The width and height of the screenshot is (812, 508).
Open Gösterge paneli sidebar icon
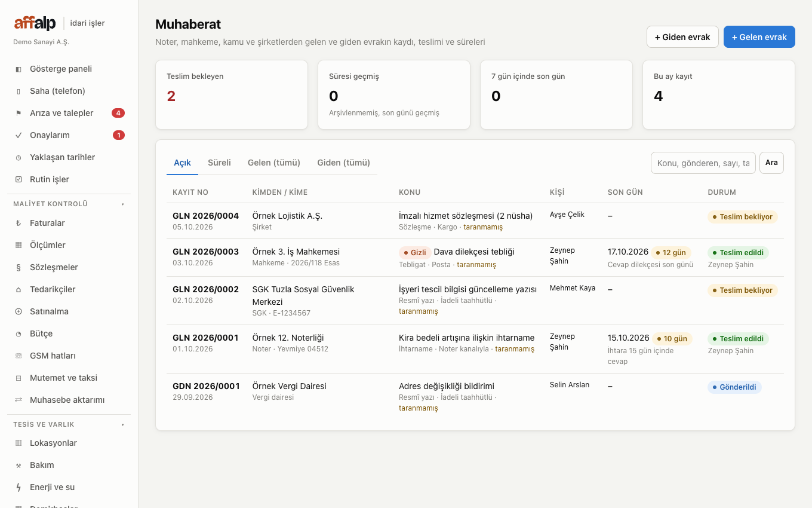coord(19,69)
